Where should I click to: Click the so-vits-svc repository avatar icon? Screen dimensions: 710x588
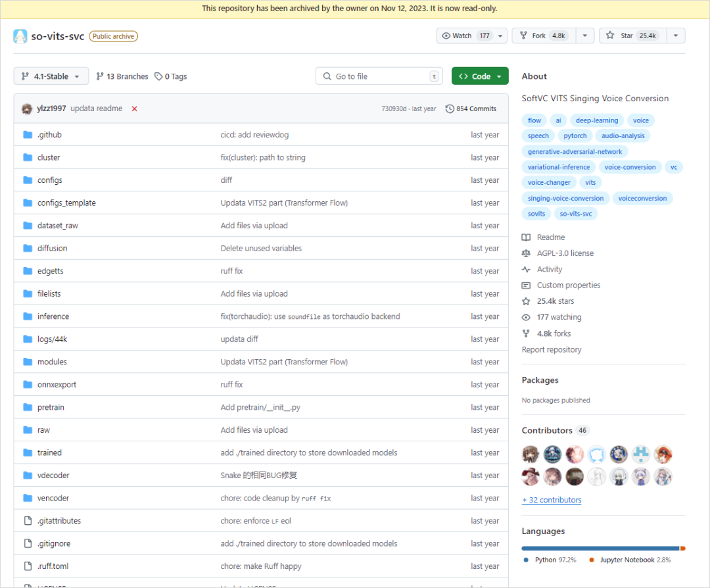coord(20,36)
